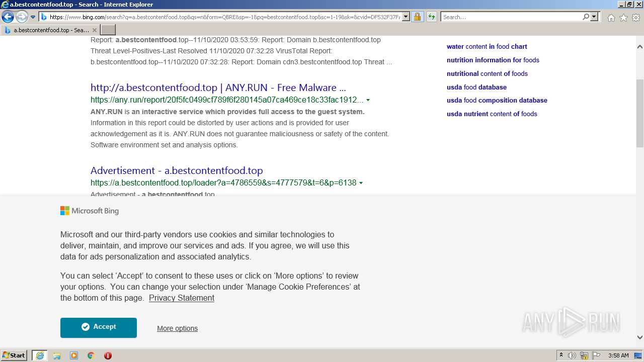644x362 pixels.
Task: Click the any.run/report green URL
Action: [x=227, y=100]
